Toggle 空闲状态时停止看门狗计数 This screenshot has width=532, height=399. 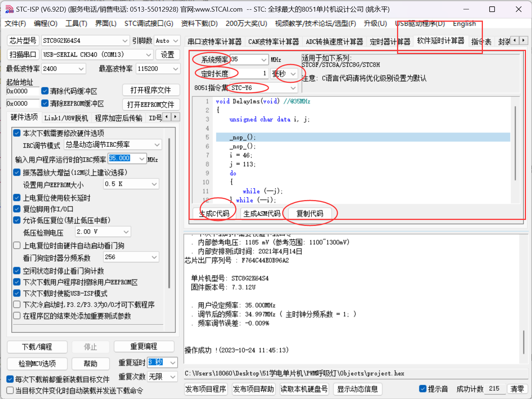(x=17, y=270)
